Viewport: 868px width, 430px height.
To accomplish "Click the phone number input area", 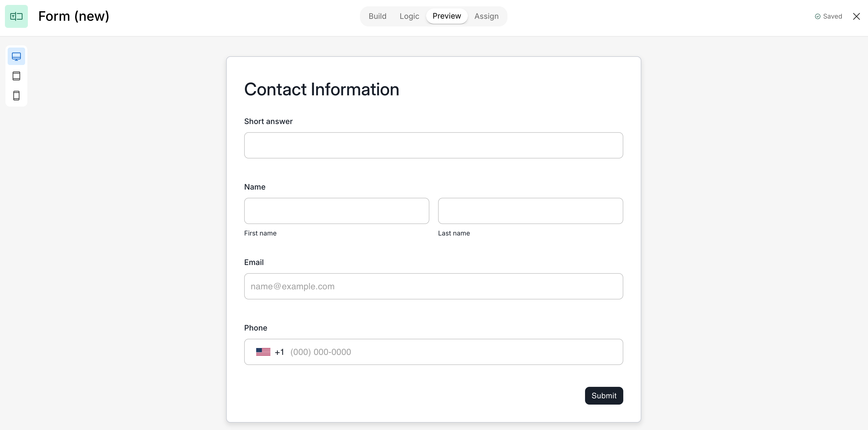I will tap(451, 352).
